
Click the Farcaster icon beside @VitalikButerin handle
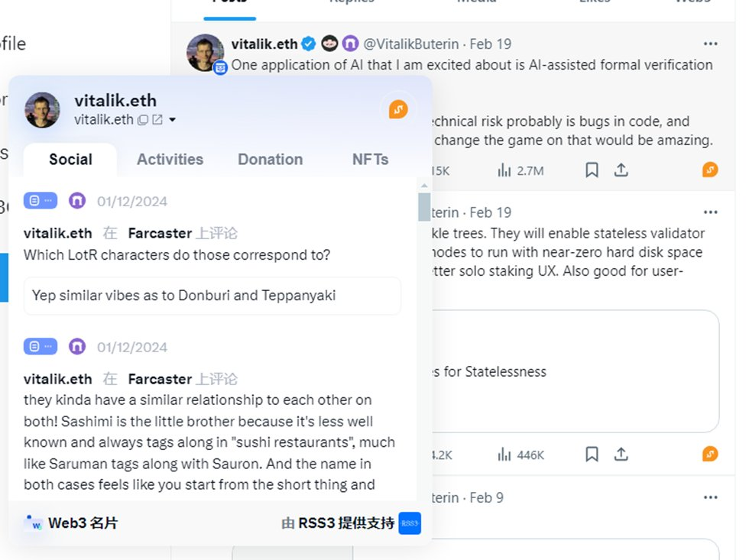click(x=351, y=44)
